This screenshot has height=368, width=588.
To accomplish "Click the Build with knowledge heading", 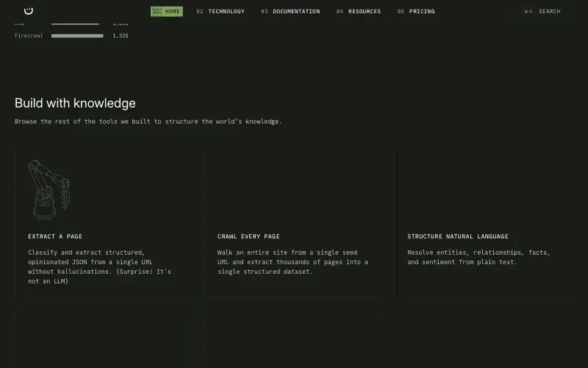I will [75, 103].
